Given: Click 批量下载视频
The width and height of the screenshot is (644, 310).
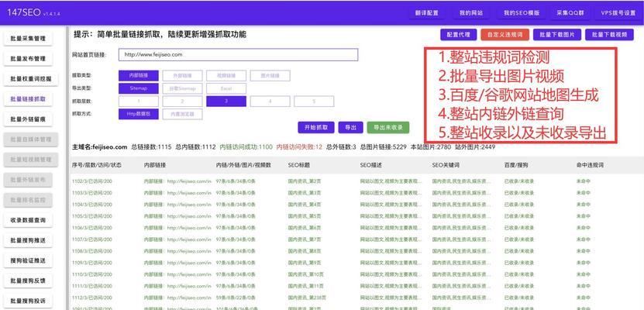Looking at the screenshot, I should click(610, 35).
